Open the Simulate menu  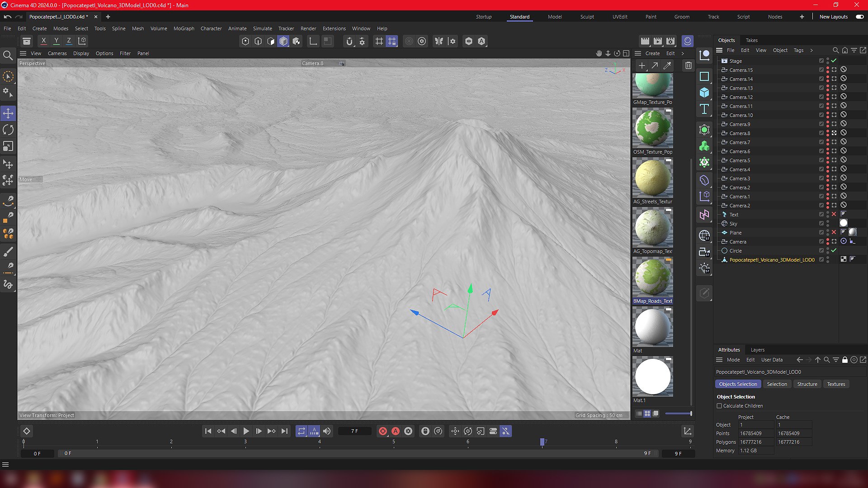coord(262,28)
